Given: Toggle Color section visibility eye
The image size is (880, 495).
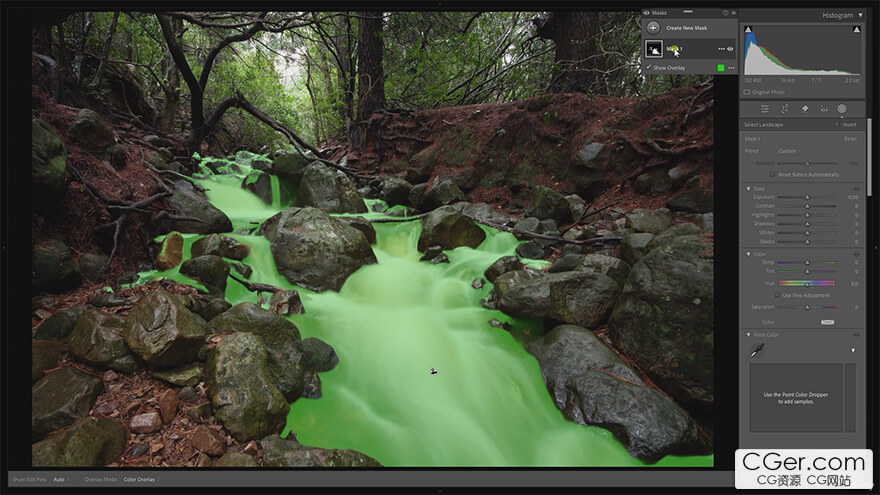Looking at the screenshot, I should click(856, 254).
